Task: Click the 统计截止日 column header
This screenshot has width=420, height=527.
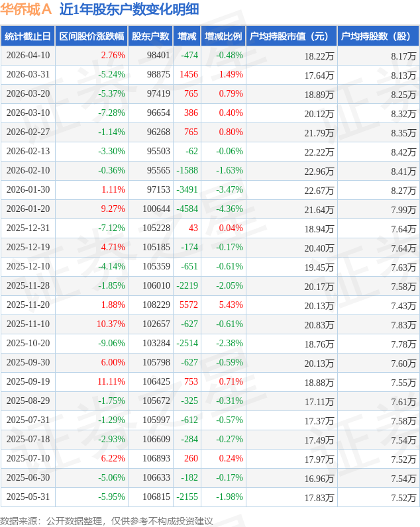Action: tap(27, 36)
